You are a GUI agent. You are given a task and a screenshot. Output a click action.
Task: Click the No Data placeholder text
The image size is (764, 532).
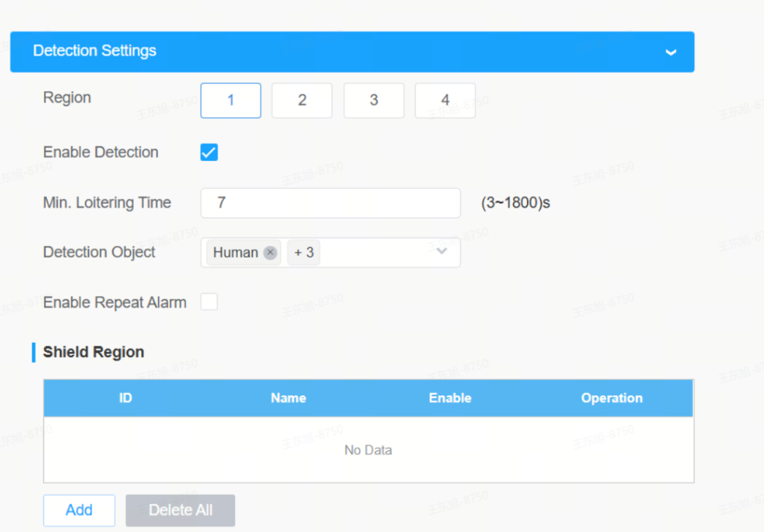pyautogui.click(x=368, y=449)
